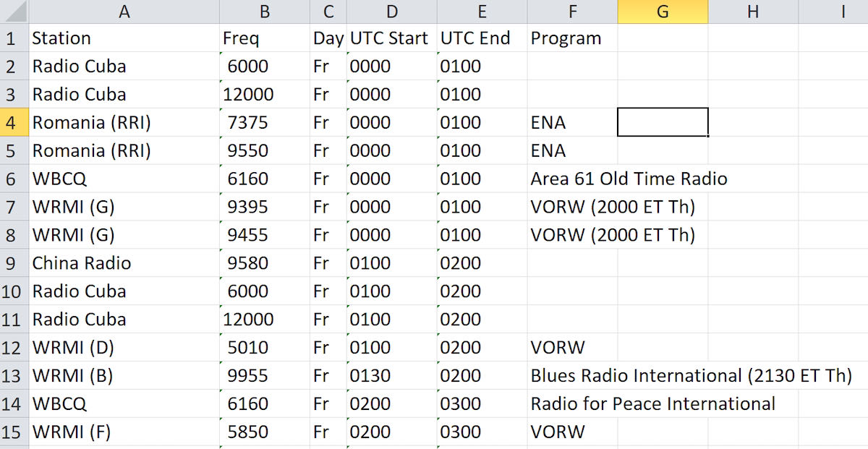The height and width of the screenshot is (449, 868).
Task: Select row 9 header
Action: coord(14,263)
